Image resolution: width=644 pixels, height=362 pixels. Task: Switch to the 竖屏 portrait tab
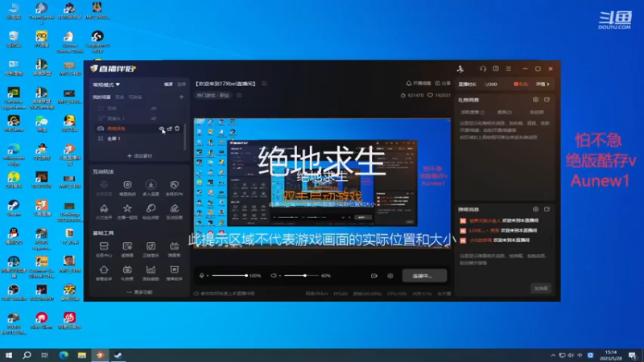click(x=181, y=84)
